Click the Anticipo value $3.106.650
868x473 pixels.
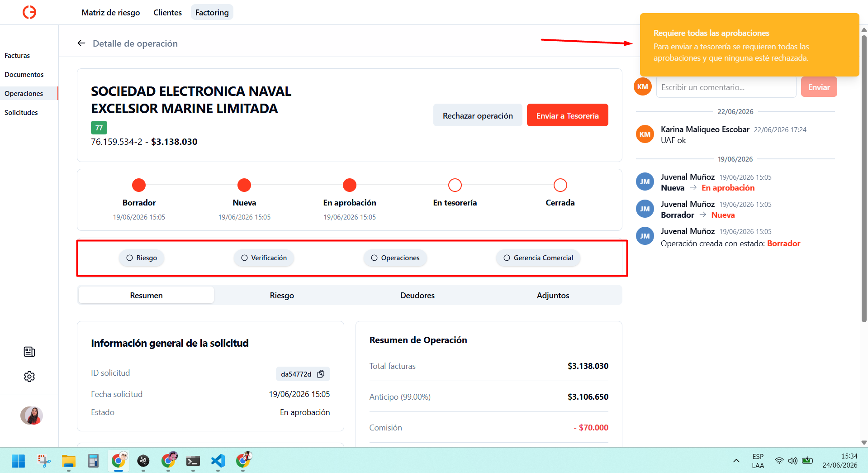tap(588, 397)
